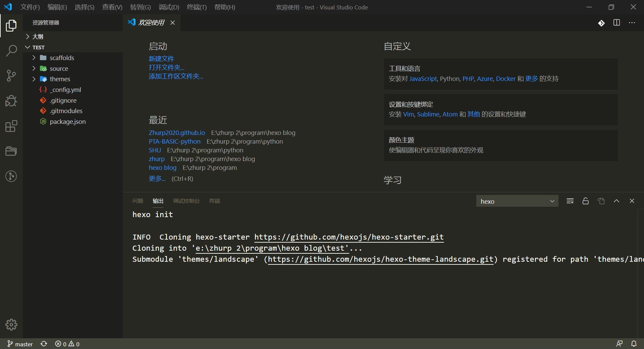644x349 pixels.
Task: Open the Go menu
Action: (x=141, y=7)
